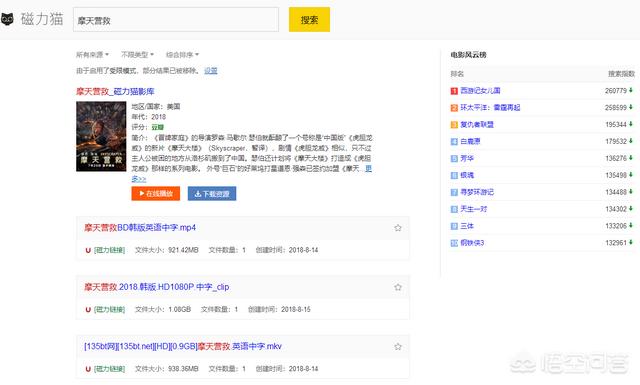Click the 在线播放 play button

(156, 194)
